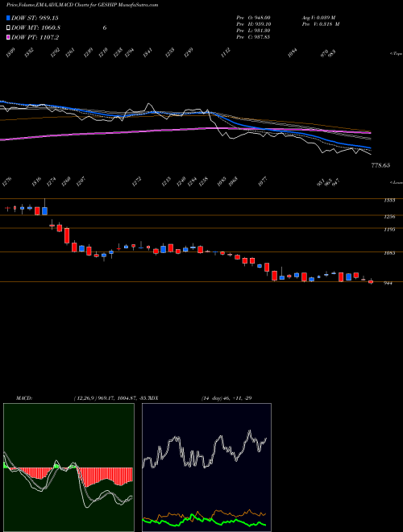403x532 pixels.
Task: Click the magenta DOW PT legend swatch
Action: coord(9,37)
